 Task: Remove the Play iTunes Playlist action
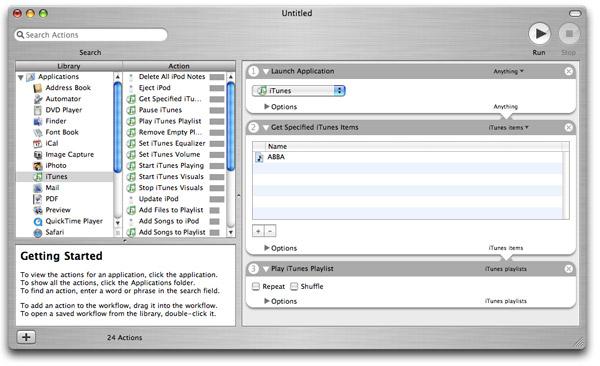(x=569, y=269)
